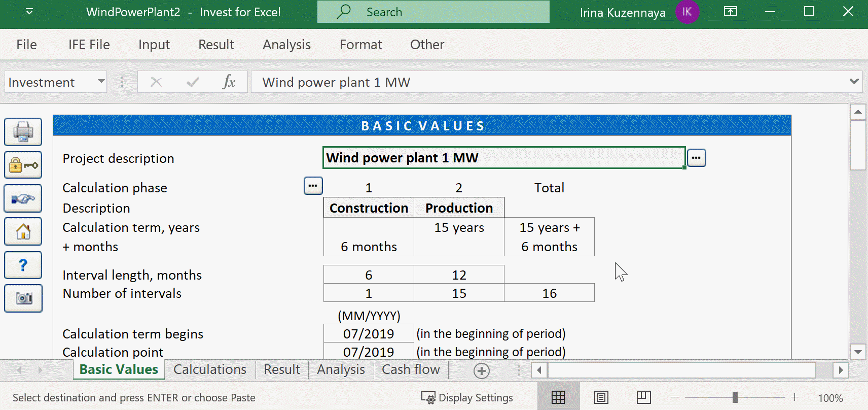Click the Display Settings status icon
The width and height of the screenshot is (868, 410).
428,398
